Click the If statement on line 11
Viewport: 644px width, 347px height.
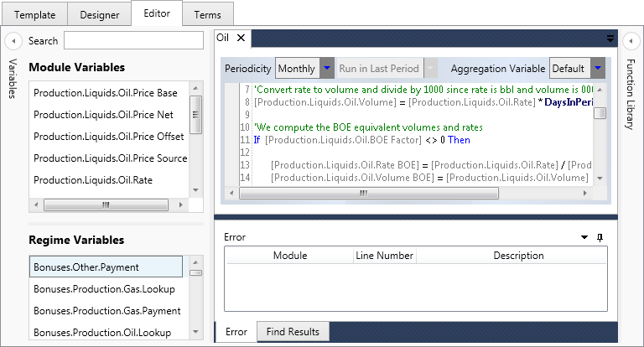point(362,140)
